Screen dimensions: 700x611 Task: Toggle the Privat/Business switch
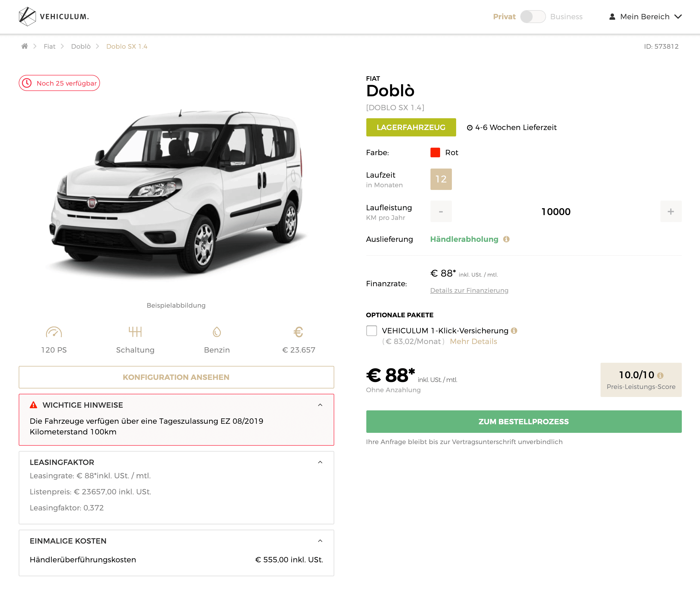coord(533,16)
